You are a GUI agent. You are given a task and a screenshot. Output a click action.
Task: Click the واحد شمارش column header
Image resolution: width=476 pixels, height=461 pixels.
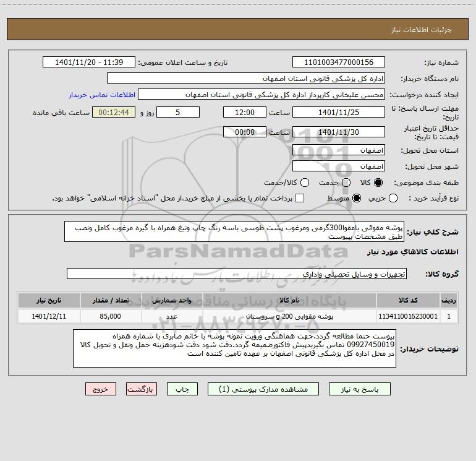pyautogui.click(x=172, y=300)
